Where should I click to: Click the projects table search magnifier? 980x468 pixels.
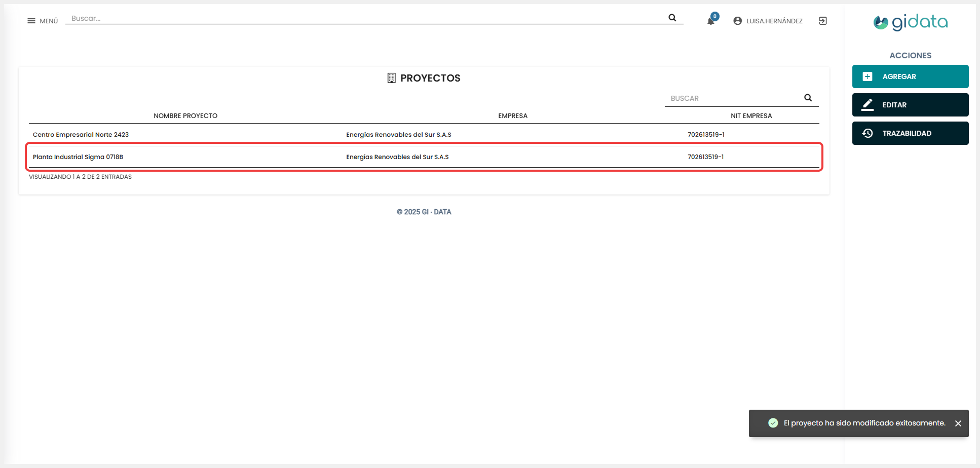tap(808, 98)
